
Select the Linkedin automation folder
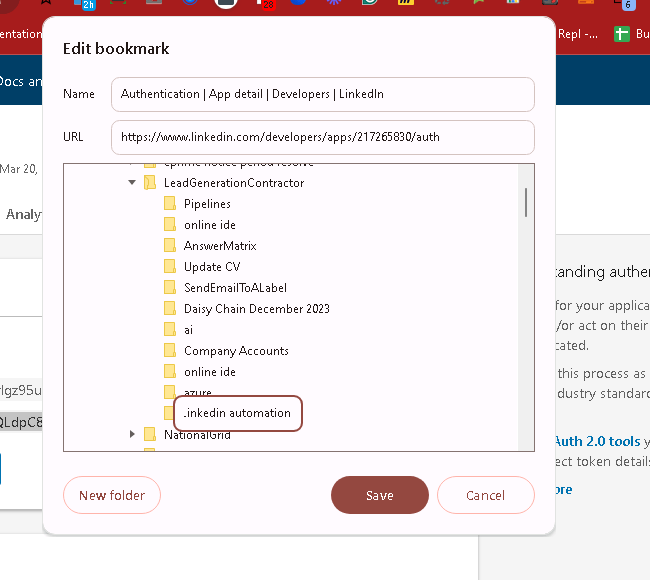(x=238, y=413)
